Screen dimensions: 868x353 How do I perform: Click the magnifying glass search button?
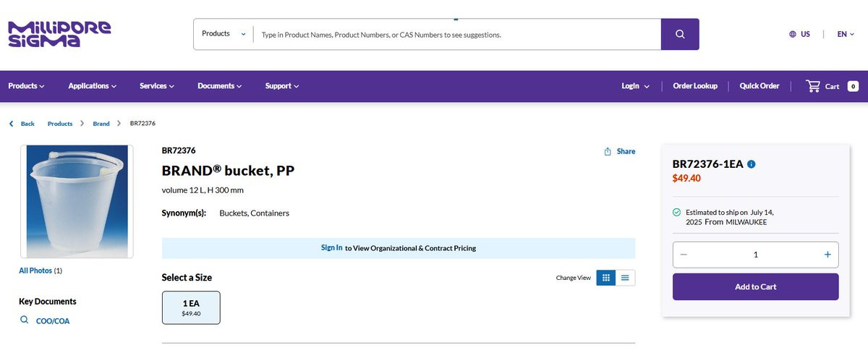point(680,34)
